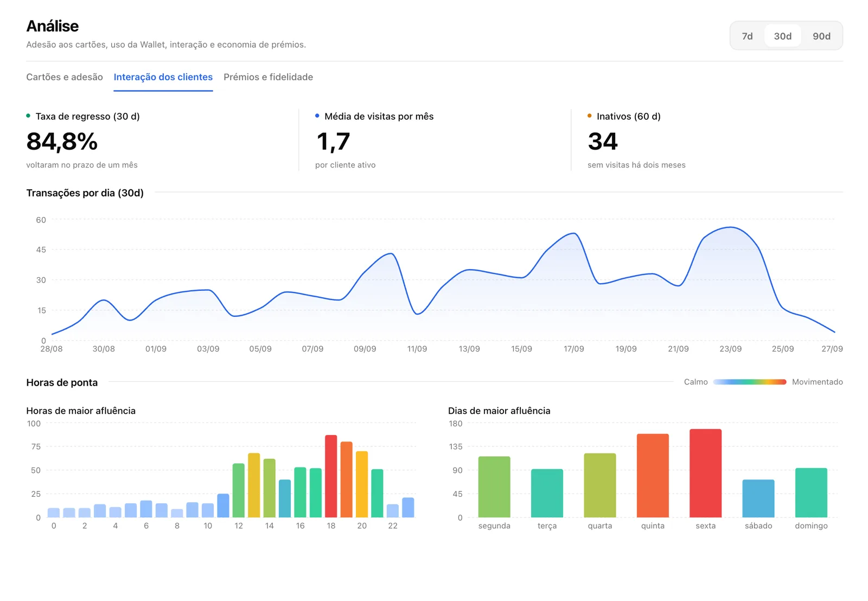Image resolution: width=868 pixels, height=601 pixels.
Task: Click the hour 12 green bar
Action: pyautogui.click(x=239, y=490)
